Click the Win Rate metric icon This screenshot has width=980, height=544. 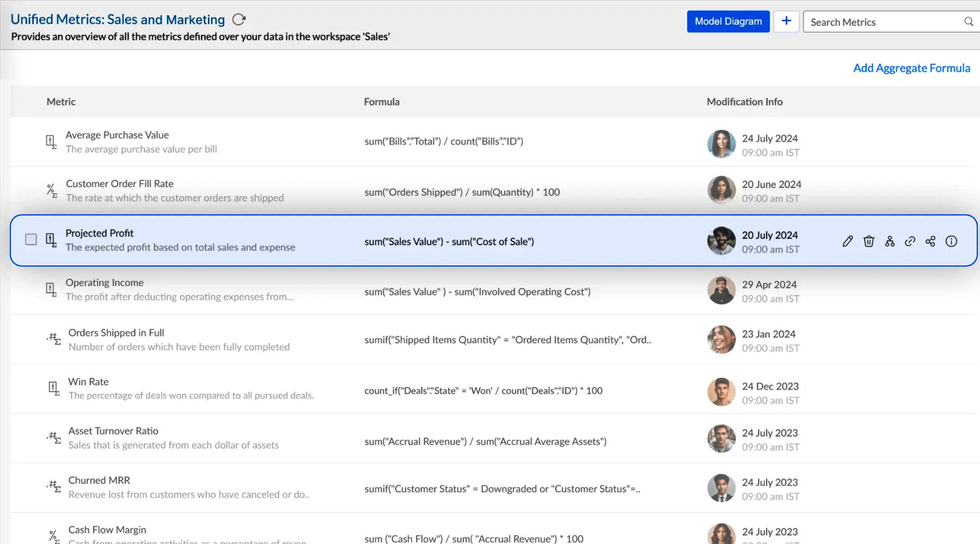[54, 388]
